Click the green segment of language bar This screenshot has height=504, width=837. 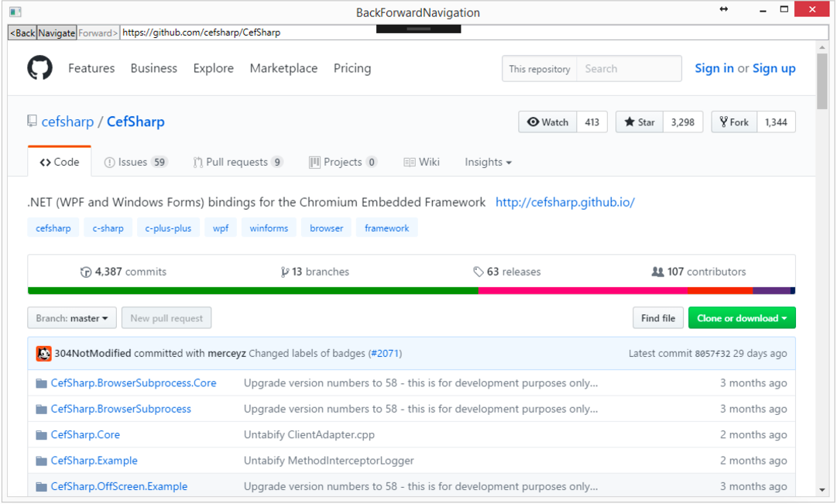253,291
